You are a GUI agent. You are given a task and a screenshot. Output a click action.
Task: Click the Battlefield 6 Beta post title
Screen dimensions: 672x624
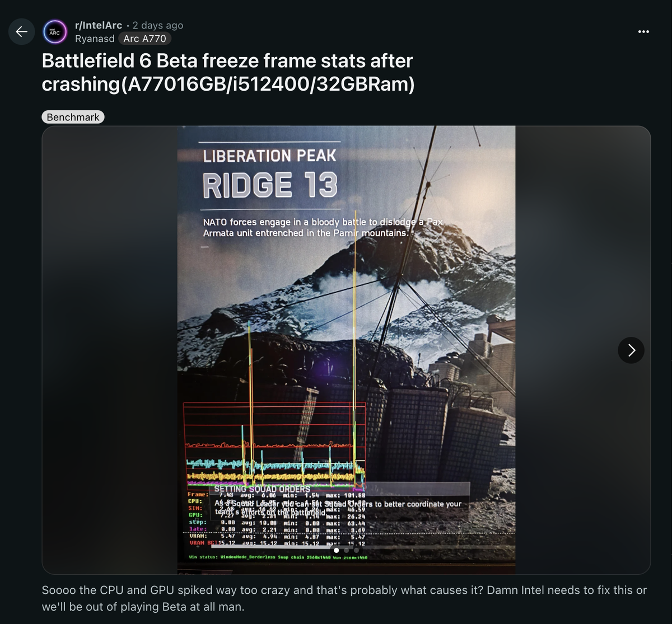tap(227, 72)
